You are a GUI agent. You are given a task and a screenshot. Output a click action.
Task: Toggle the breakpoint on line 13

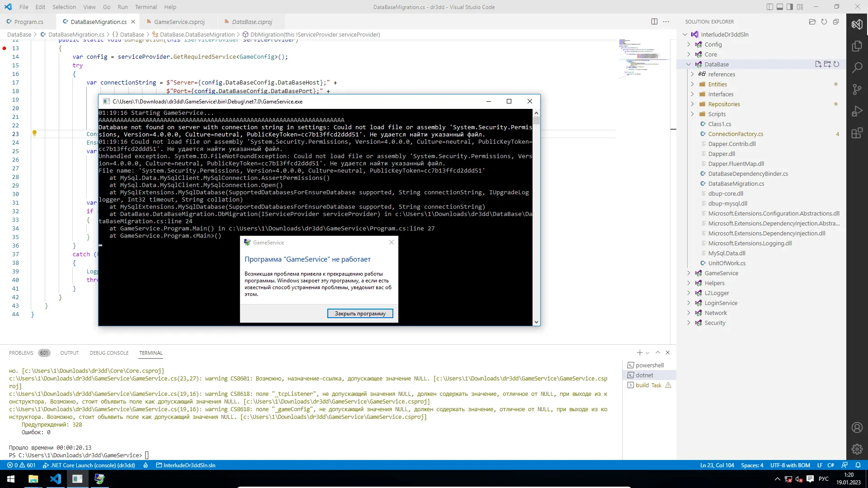click(5, 48)
